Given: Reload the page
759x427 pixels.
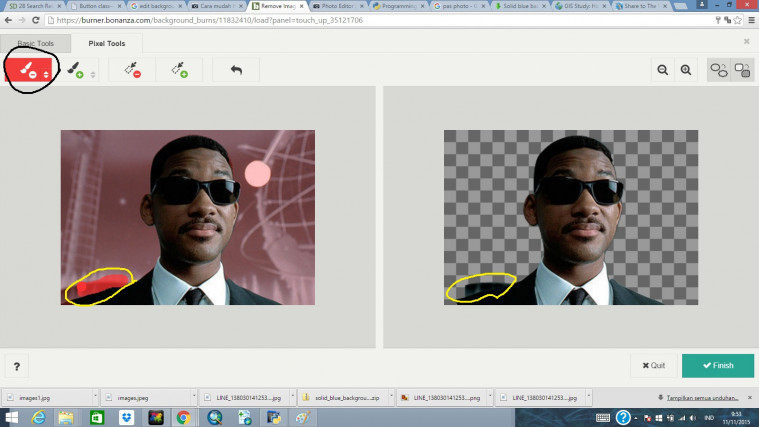Looking at the screenshot, I should coord(36,20).
